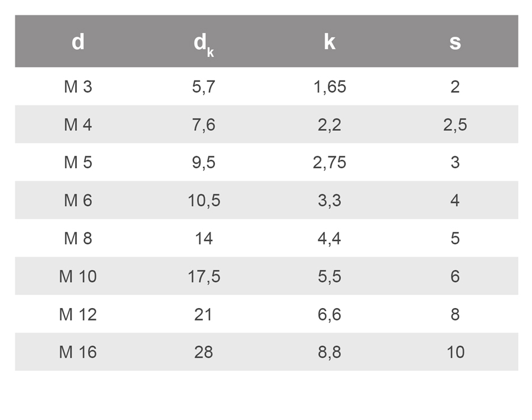Click the "dk" column header
Screen dimensions: 532x420
tap(204, 43)
